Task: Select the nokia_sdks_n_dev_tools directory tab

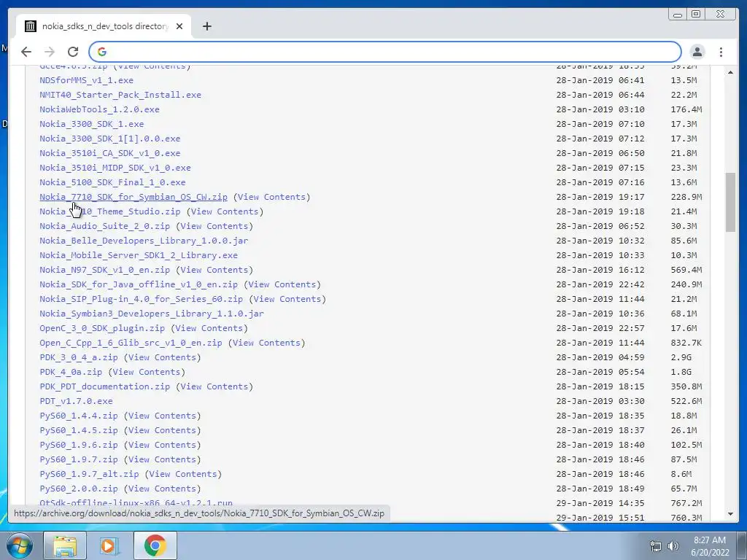Action: coord(104,26)
